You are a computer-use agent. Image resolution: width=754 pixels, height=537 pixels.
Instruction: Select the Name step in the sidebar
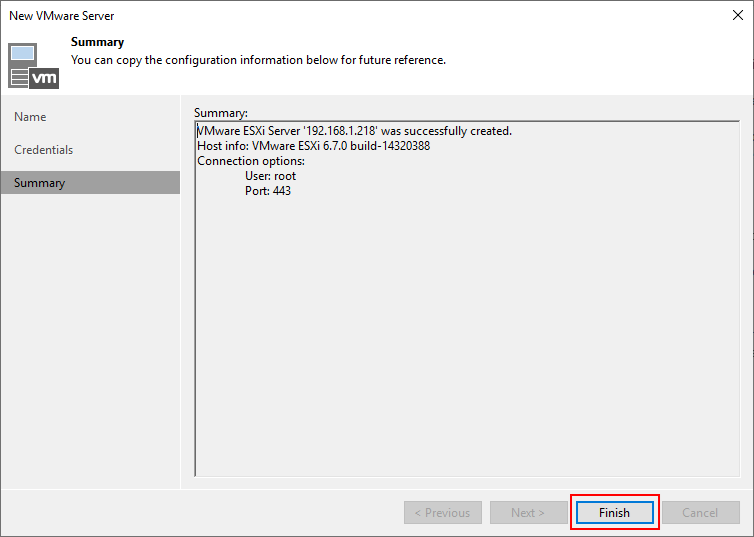(x=90, y=117)
